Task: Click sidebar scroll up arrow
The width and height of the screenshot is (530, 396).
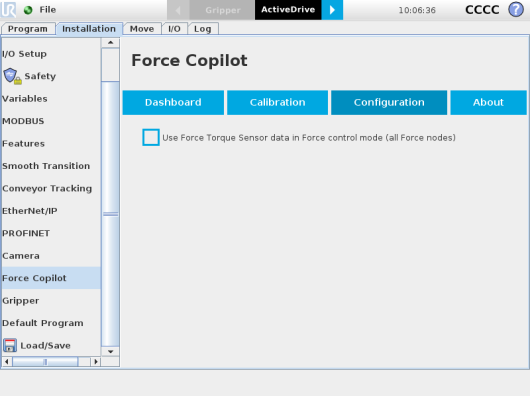Action: pos(110,43)
